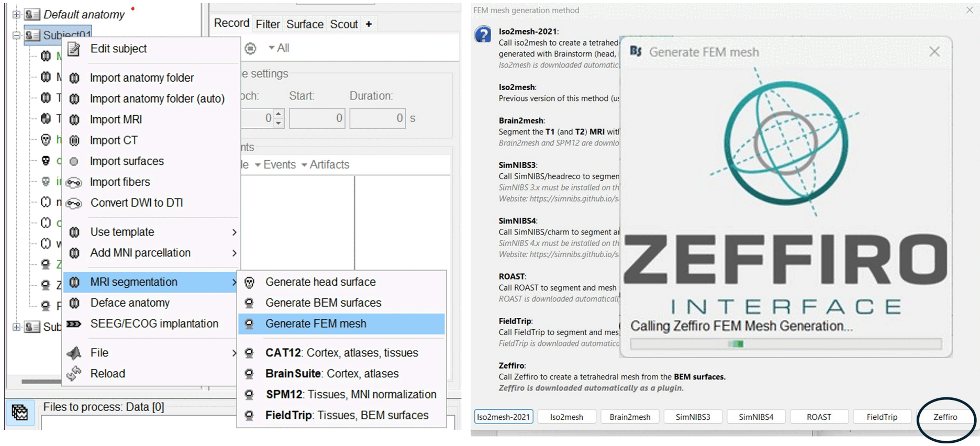The width and height of the screenshot is (980, 446).
Task: Click the fibers icon beside Import fibers
Action: coord(74,183)
